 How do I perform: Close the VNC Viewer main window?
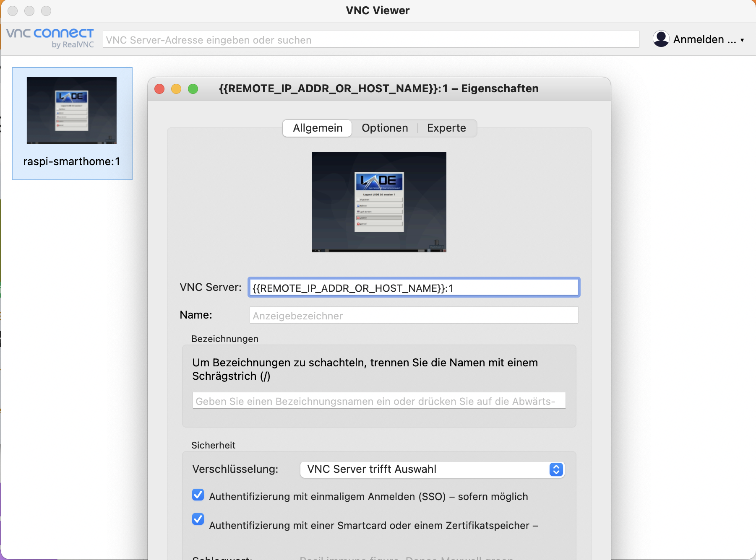point(13,11)
